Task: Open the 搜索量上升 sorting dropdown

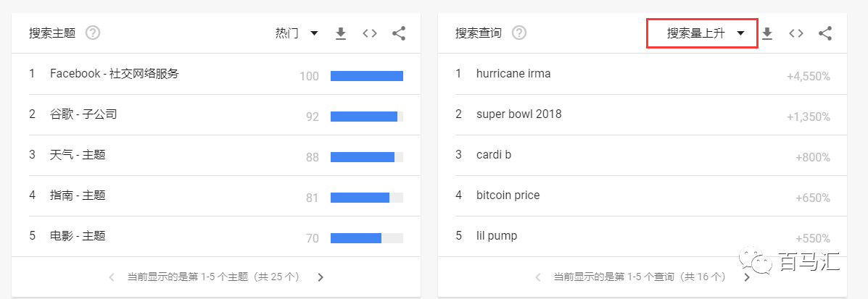Action: pos(702,33)
